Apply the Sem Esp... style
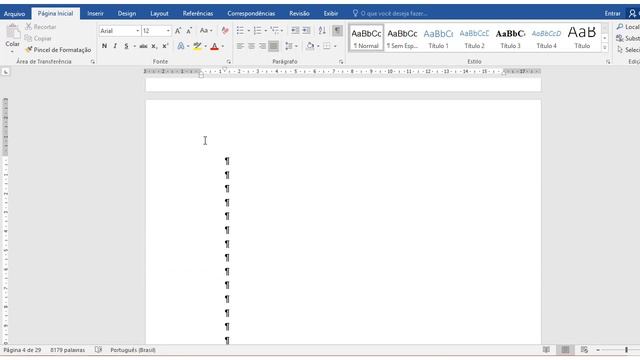This screenshot has height=360, width=640. tap(402, 38)
